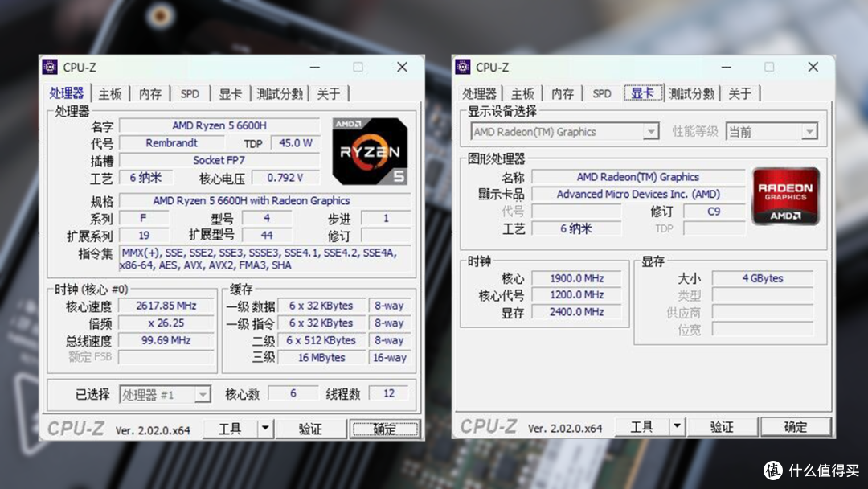
Task: Click the Radeon Graphics AMD logo
Action: click(x=785, y=196)
